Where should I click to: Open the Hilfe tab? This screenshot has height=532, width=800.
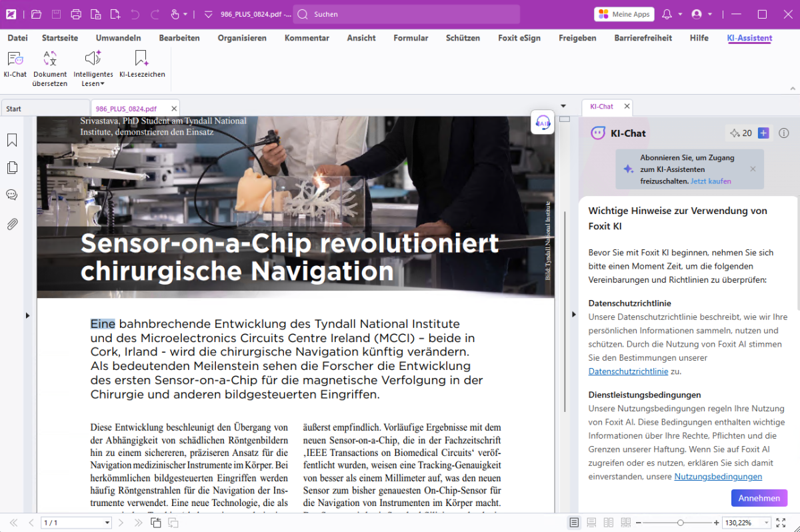point(699,38)
